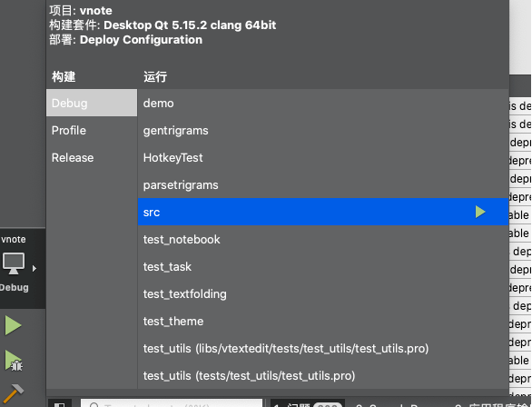This screenshot has height=407, width=532.
Task: Select the demo run configuration
Action: pos(323,103)
